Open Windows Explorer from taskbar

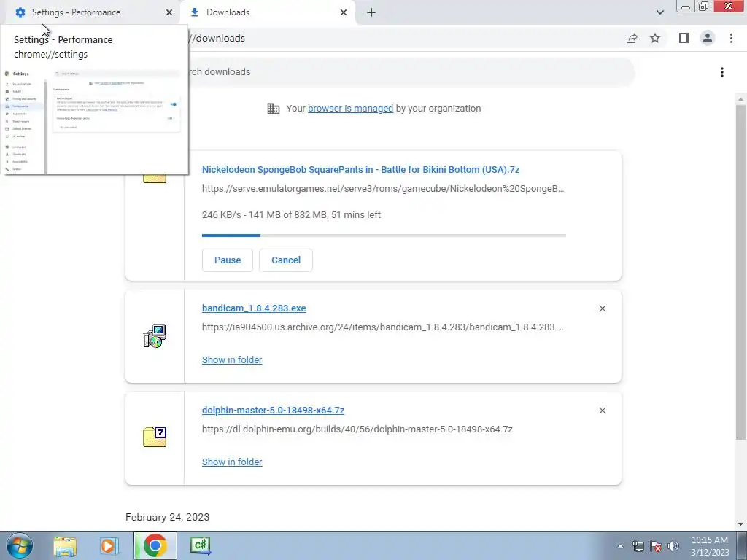(x=65, y=545)
